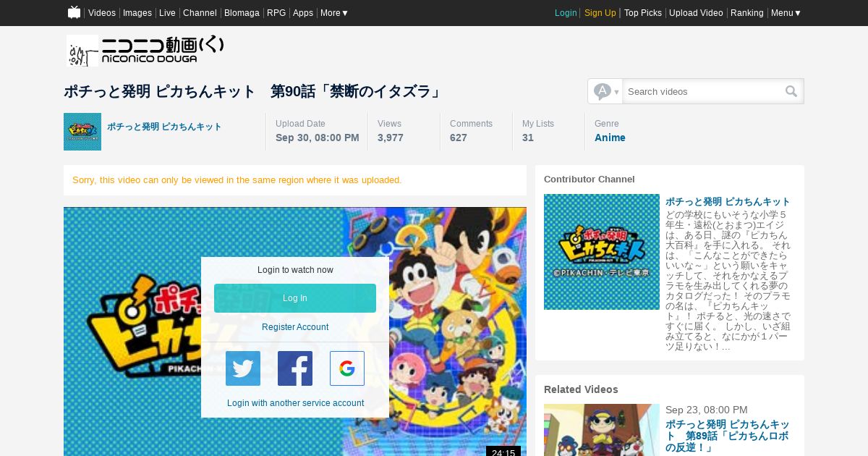The height and width of the screenshot is (456, 868).
Task: Open the RPG menu item
Action: click(276, 13)
